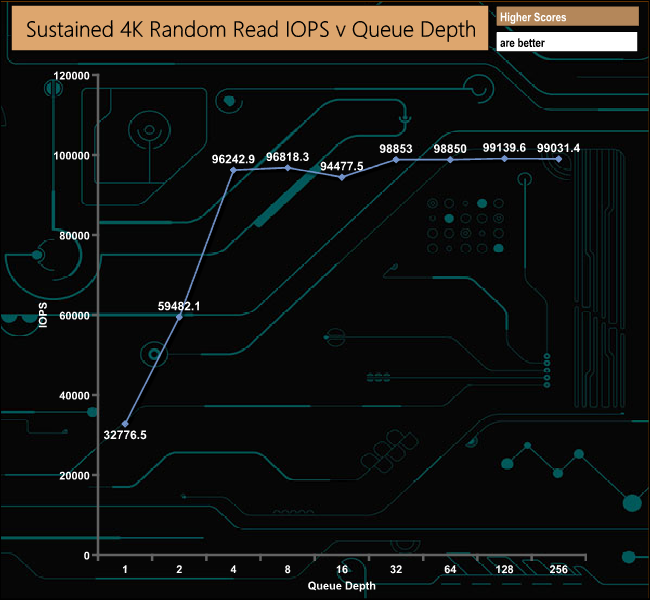Click the data label 94477.5
The image size is (650, 600).
tap(342, 166)
